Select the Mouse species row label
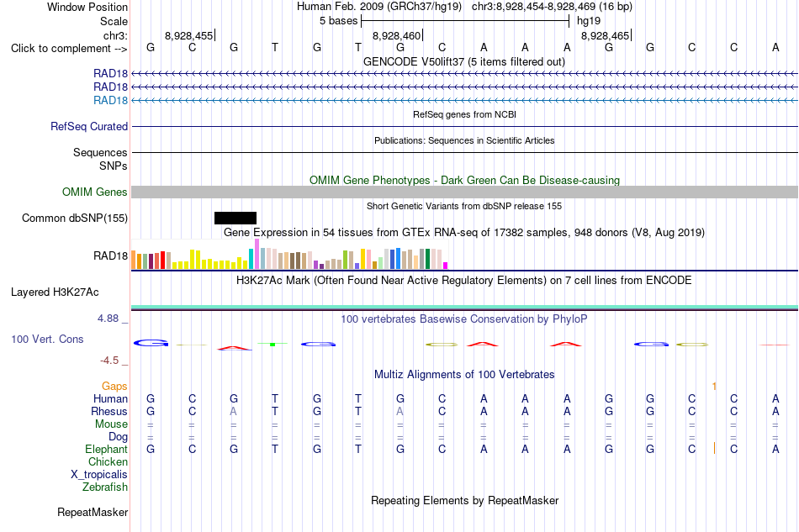 (112, 424)
